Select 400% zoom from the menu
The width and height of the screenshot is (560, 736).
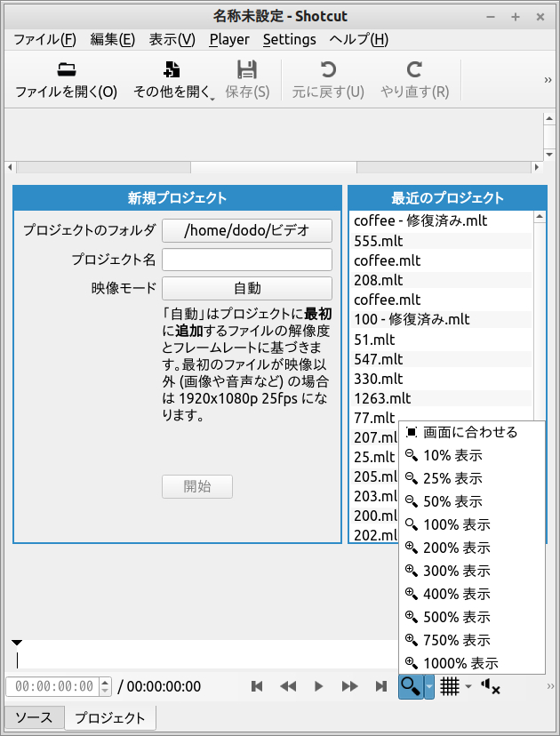[472, 594]
